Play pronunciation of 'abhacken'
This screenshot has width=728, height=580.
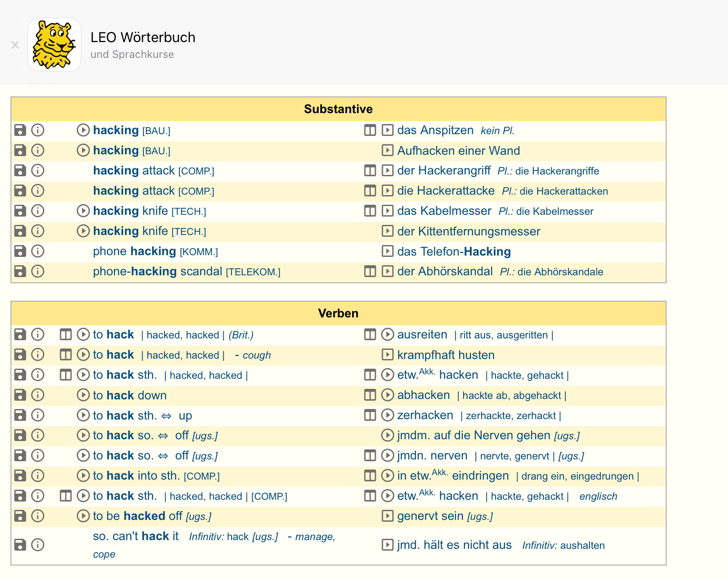387,395
